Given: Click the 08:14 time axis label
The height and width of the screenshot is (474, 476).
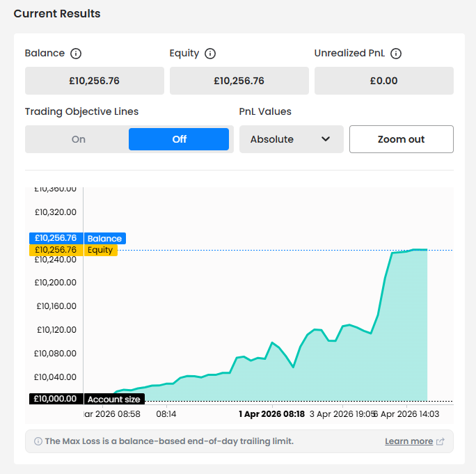Looking at the screenshot, I should click(x=166, y=414).
